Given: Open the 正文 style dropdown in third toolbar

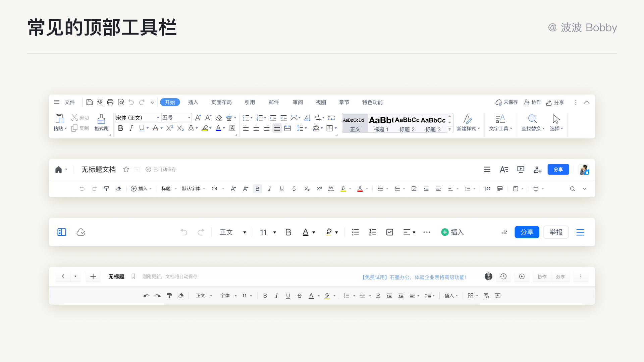Looking at the screenshot, I should 233,232.
